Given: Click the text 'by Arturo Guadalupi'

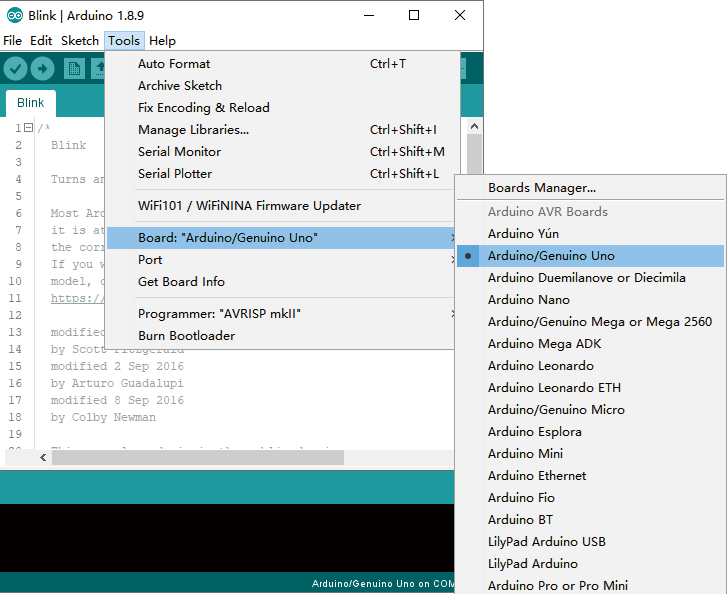Looking at the screenshot, I should click(x=117, y=383).
